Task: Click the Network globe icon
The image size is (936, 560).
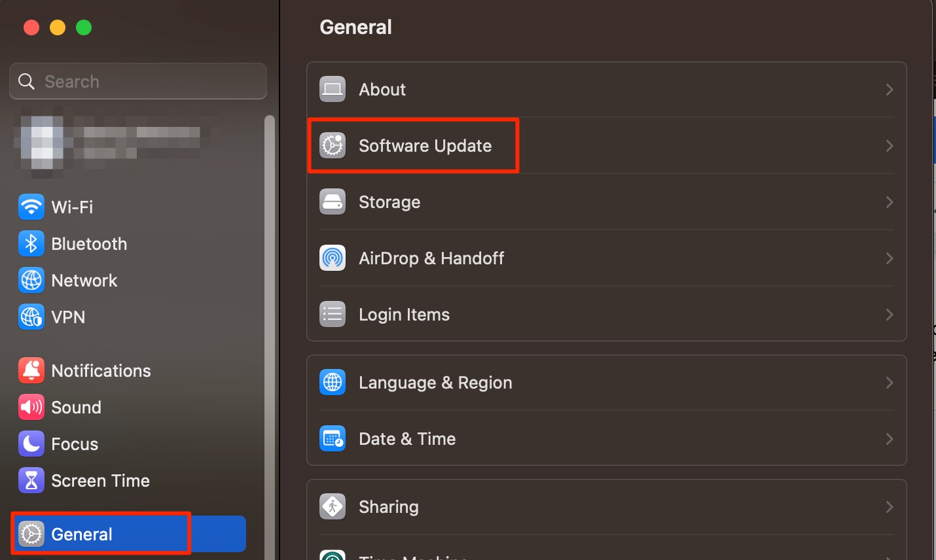Action: [x=31, y=281]
